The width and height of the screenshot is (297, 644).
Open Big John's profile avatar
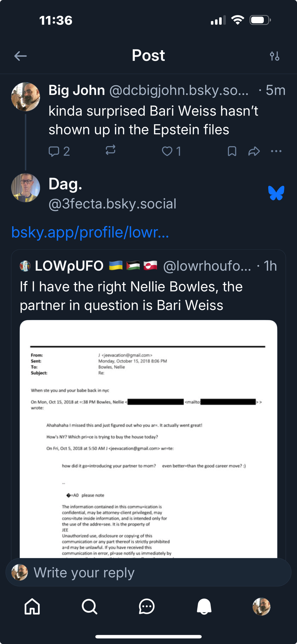pos(25,97)
